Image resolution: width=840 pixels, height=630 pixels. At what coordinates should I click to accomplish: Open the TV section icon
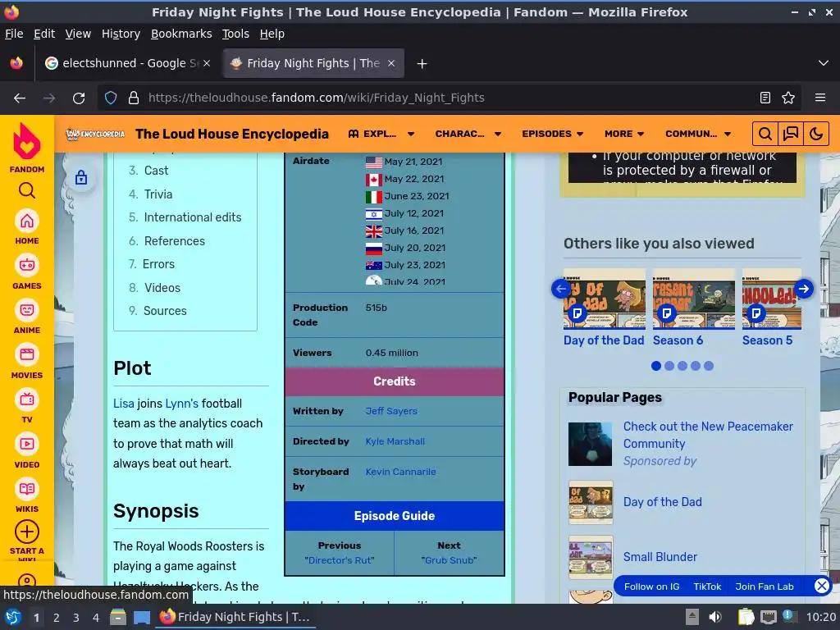(27, 399)
